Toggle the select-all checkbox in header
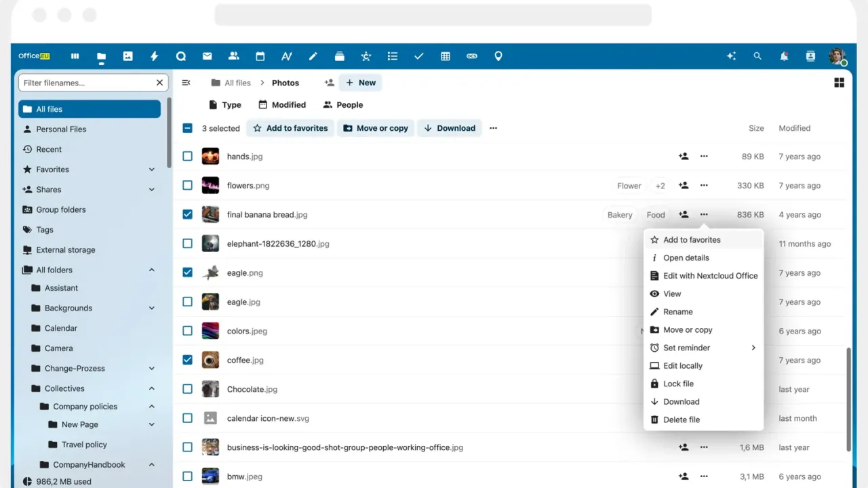 tap(187, 128)
